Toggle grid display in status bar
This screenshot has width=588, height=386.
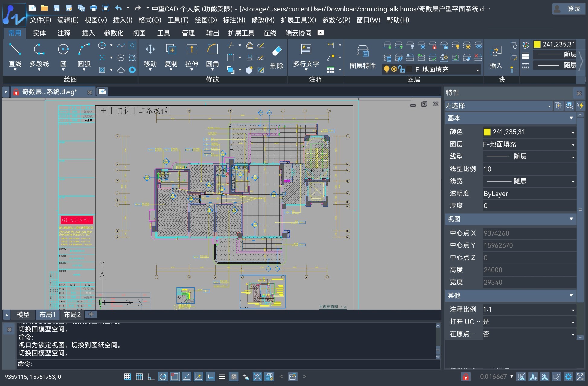click(x=139, y=377)
